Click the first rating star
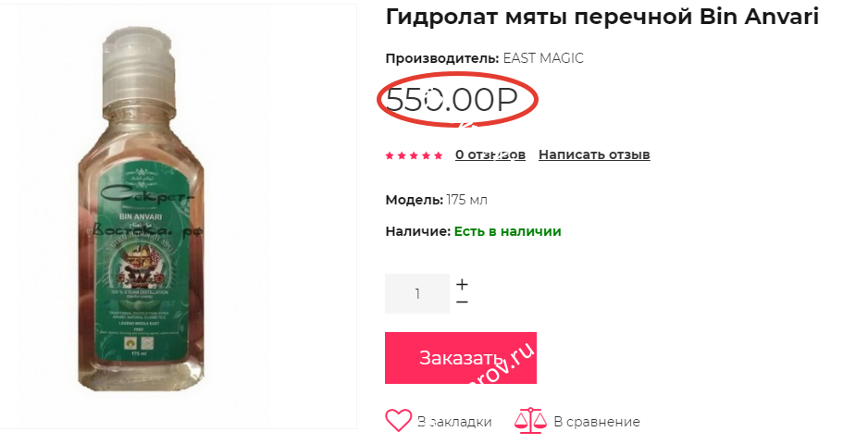Screen dimensions: 868x444 tap(390, 155)
